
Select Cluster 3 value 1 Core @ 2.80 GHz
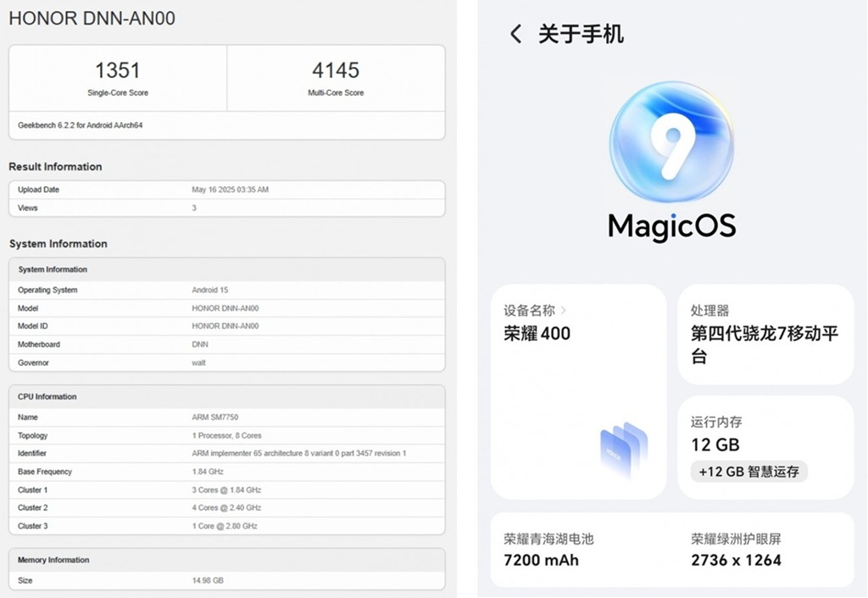point(225,526)
